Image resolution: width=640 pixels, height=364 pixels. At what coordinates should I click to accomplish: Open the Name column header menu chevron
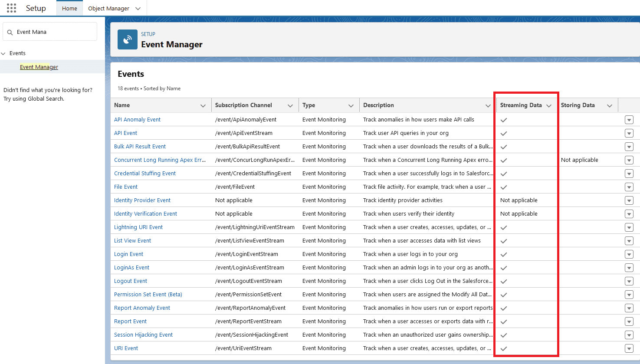click(x=203, y=106)
